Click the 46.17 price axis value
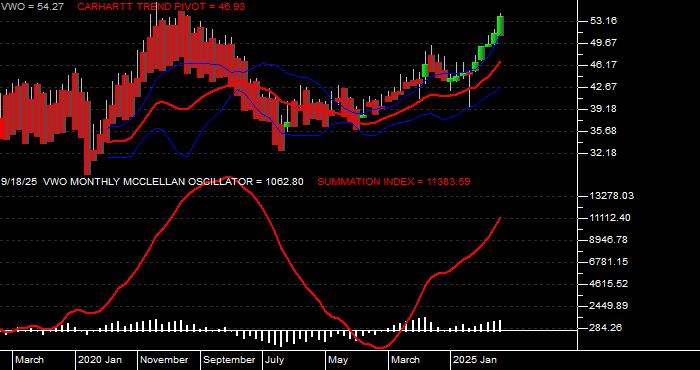The image size is (700, 370). pos(603,65)
